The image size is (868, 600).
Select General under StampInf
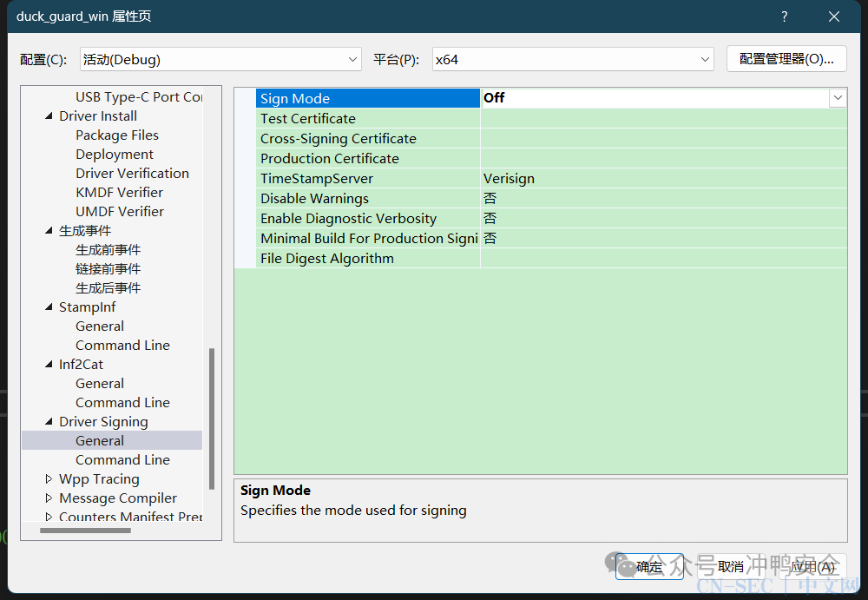[100, 326]
